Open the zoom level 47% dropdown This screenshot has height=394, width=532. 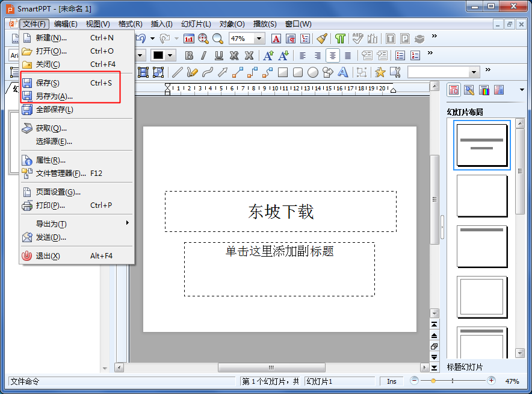259,39
